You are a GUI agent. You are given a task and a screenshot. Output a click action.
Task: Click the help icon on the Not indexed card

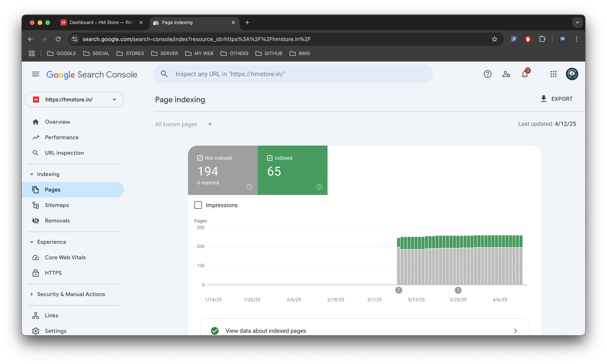[249, 187]
